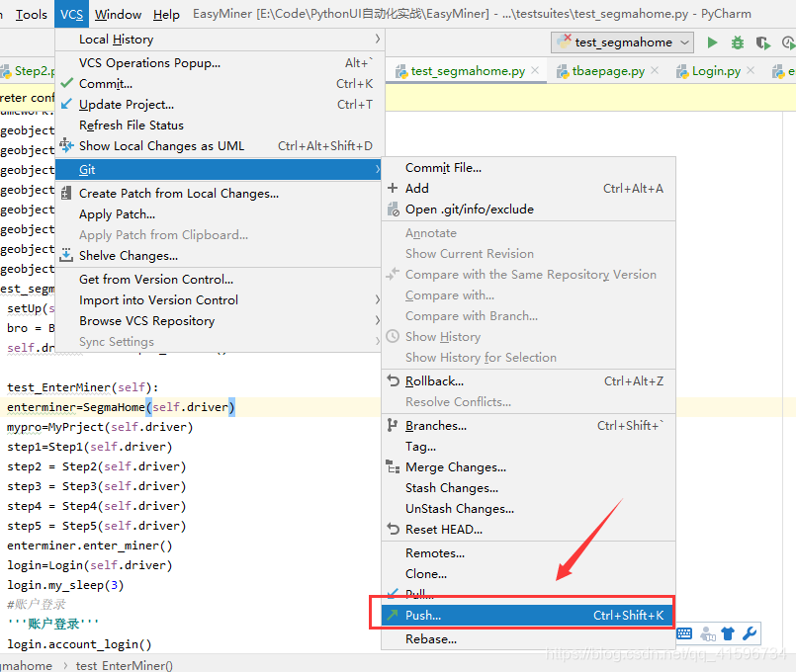The height and width of the screenshot is (672, 796).
Task: Select UnStash Changes... menu item
Action: (528, 509)
